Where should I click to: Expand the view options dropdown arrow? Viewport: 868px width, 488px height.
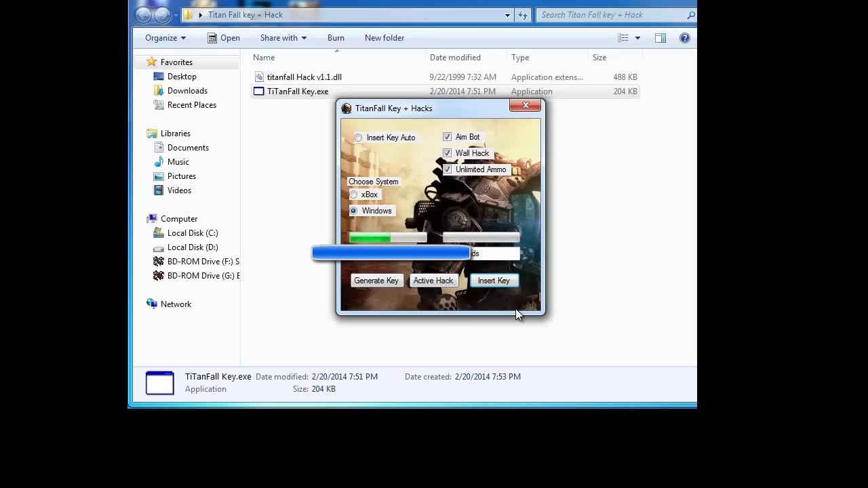tap(637, 38)
